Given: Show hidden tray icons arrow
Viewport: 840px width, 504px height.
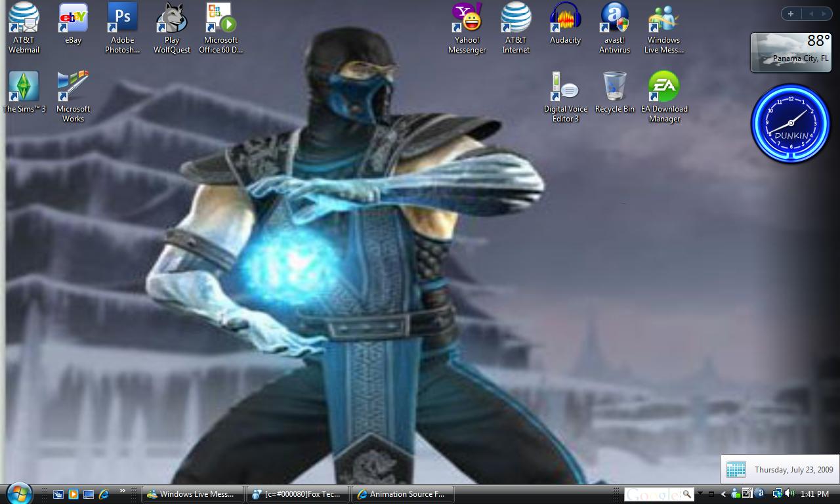Looking at the screenshot, I should coord(724,494).
